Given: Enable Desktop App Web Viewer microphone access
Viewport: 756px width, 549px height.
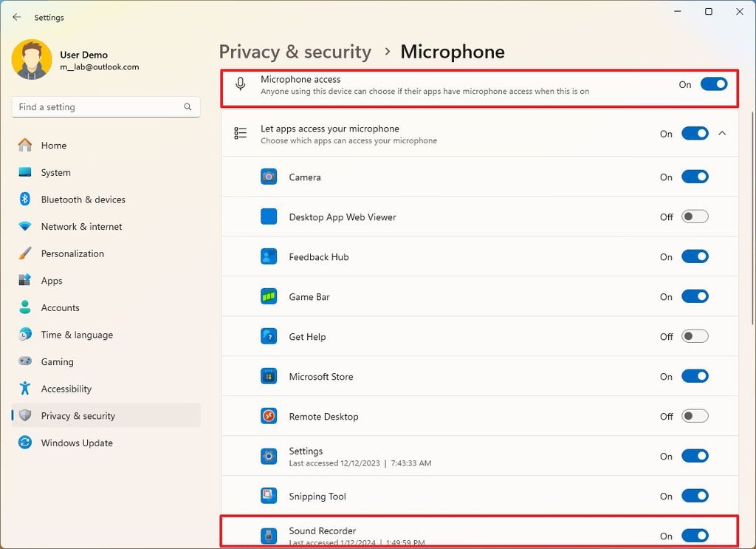Looking at the screenshot, I should coord(694,216).
